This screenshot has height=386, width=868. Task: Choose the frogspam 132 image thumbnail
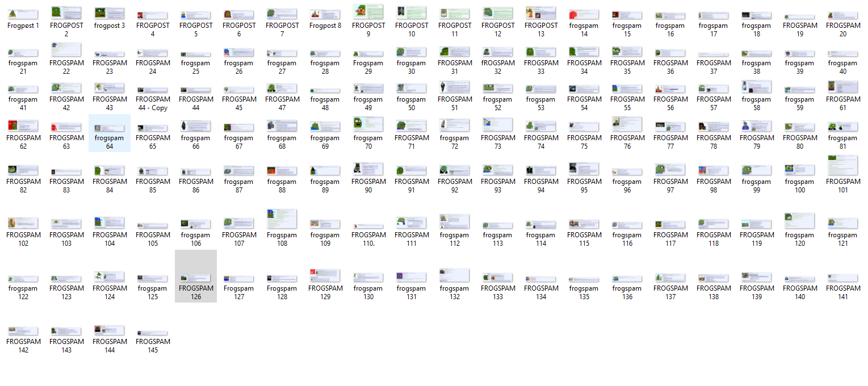coord(455,276)
